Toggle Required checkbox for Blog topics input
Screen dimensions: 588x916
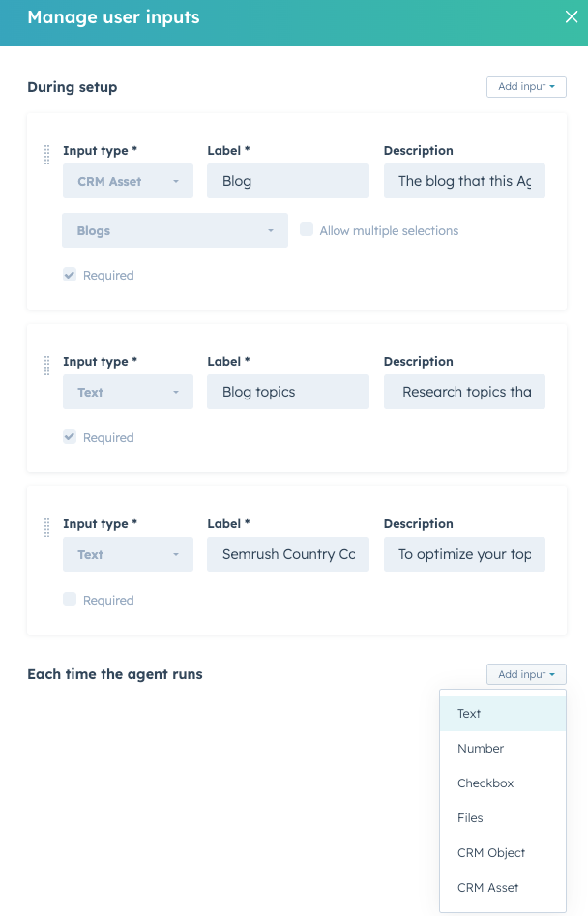pyautogui.click(x=70, y=437)
